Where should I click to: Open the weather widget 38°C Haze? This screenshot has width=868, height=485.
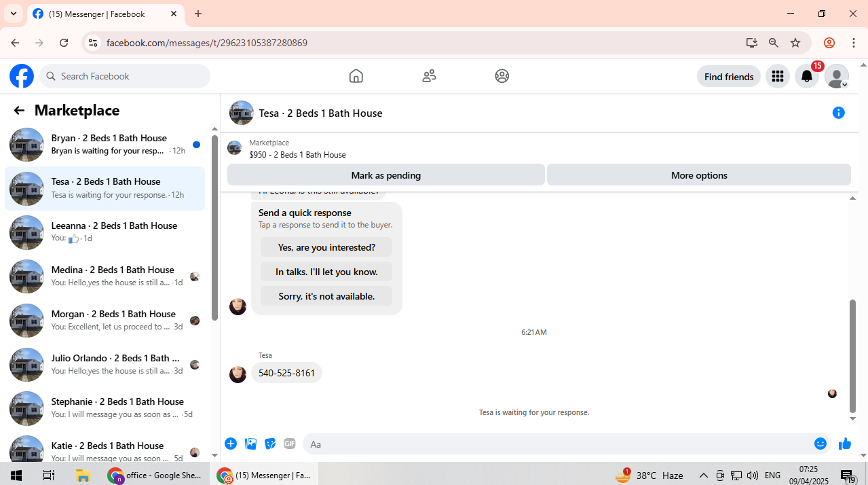(x=649, y=475)
